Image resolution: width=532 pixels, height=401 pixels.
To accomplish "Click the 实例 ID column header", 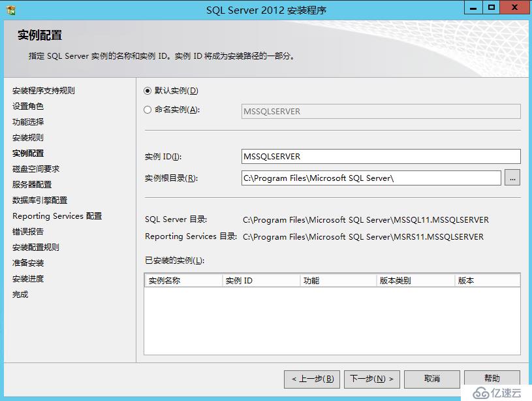I will point(261,280).
